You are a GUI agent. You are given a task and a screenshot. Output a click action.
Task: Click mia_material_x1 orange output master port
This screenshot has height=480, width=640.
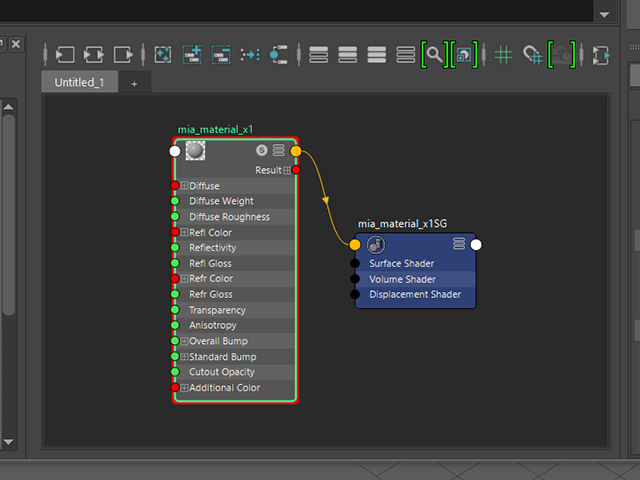pos(296,151)
